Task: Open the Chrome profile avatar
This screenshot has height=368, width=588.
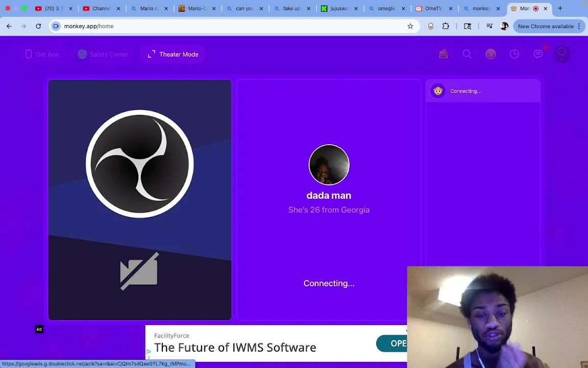Action: [x=504, y=26]
